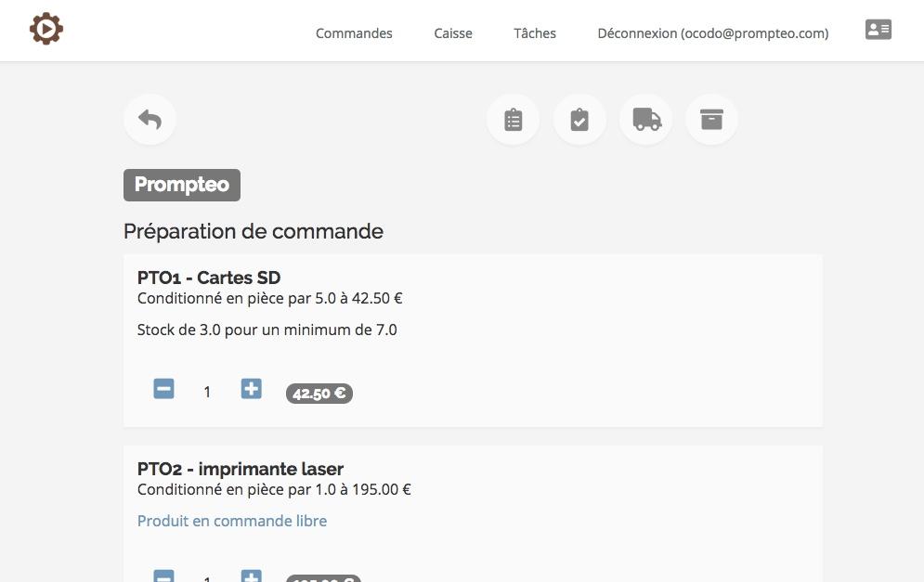The image size is (924, 582).
Task: Decrease quantity for PTO1 Cartes SD
Action: click(x=163, y=389)
